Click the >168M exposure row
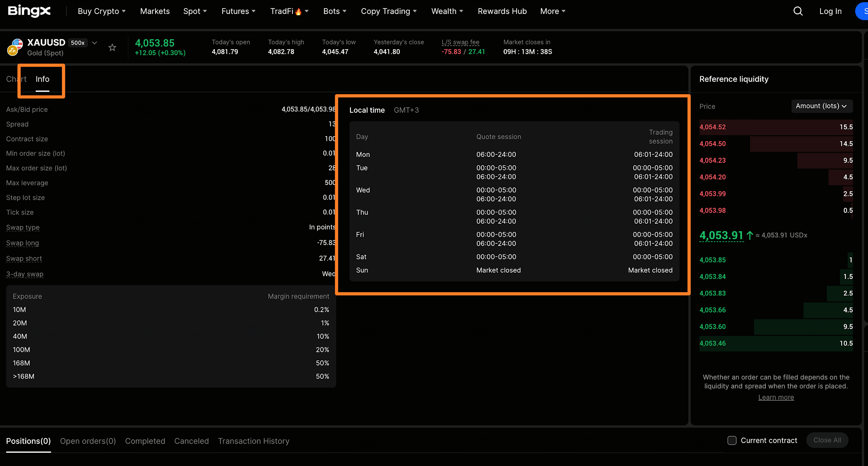This screenshot has height=466, width=868. coord(171,376)
